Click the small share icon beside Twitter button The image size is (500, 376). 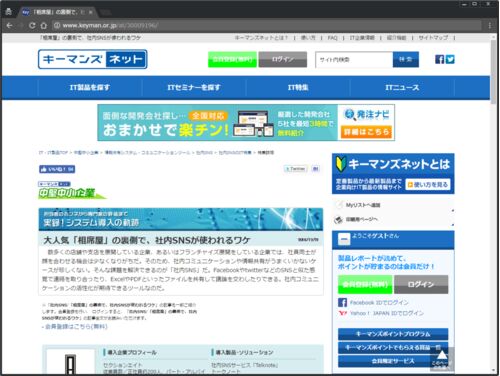315,169
